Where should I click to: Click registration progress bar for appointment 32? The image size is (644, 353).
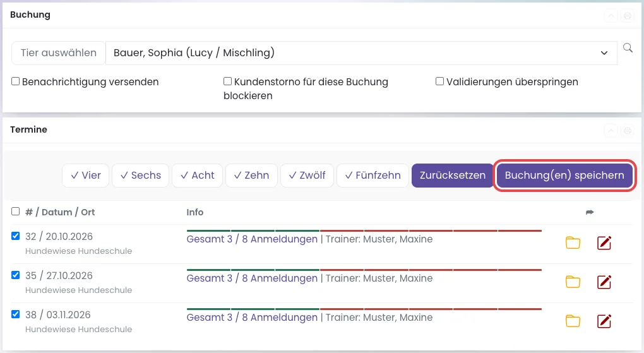pos(364,230)
